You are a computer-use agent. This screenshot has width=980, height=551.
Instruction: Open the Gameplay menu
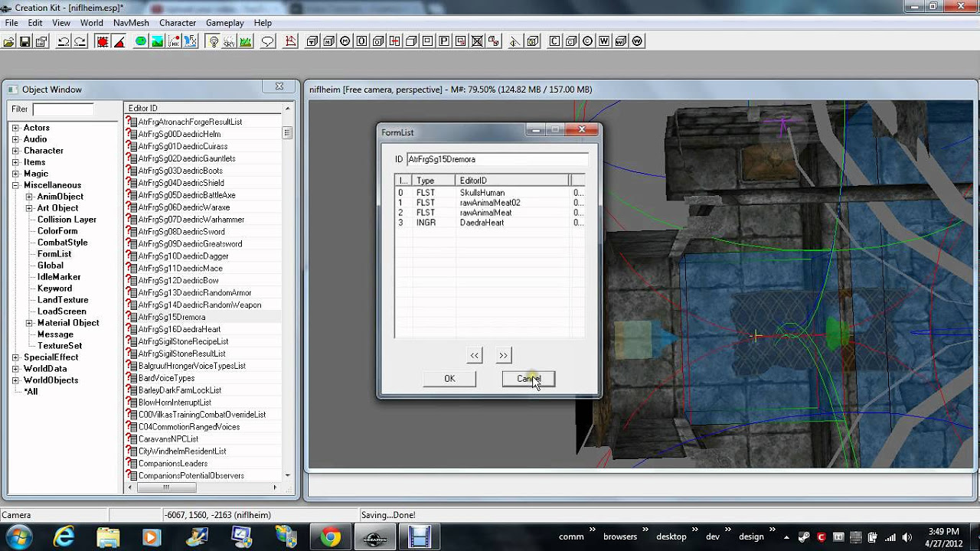[x=224, y=23]
